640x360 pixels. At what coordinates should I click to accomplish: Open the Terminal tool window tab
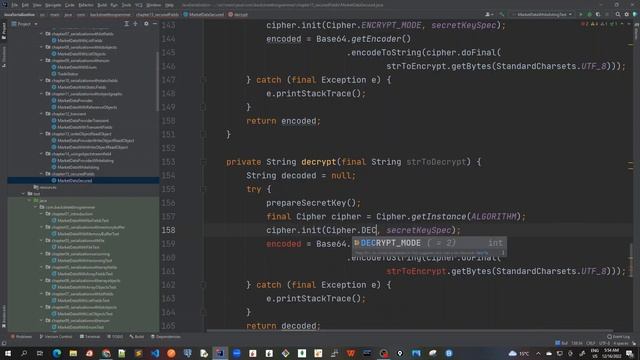tap(90, 337)
